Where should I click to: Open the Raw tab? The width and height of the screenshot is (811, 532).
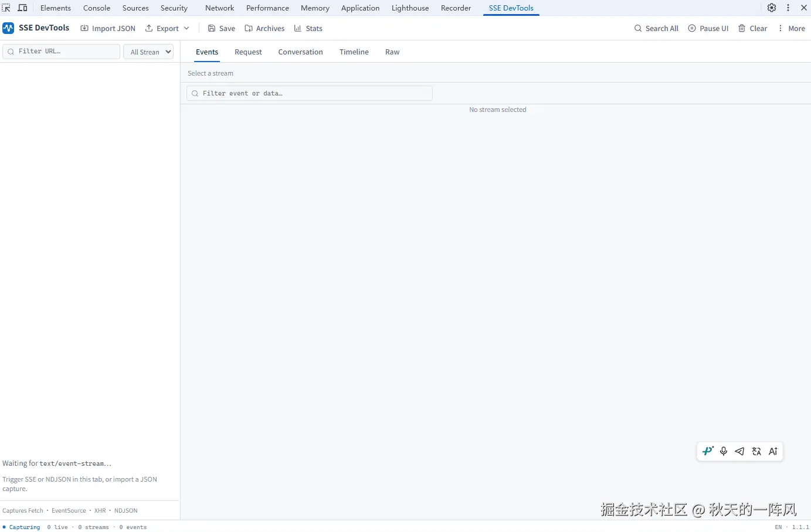392,52
